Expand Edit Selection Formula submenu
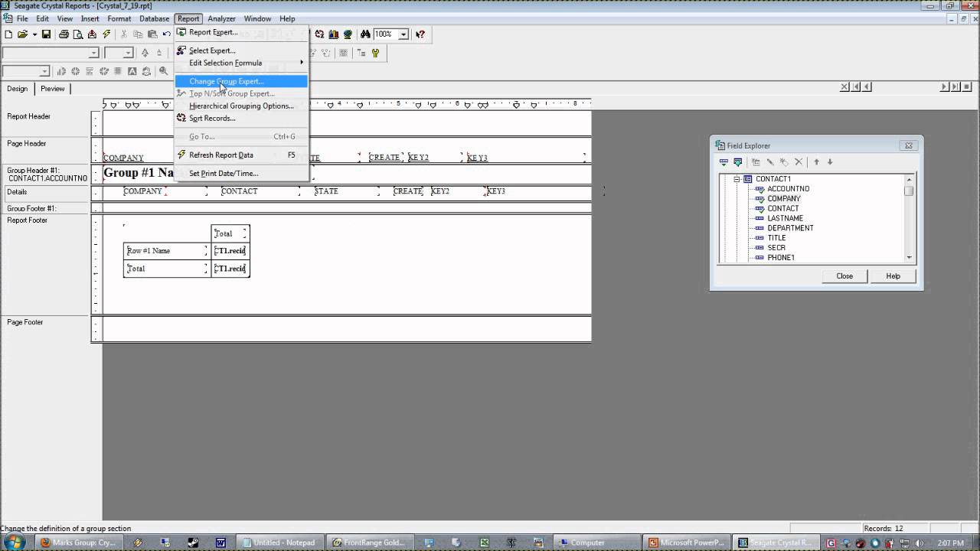 click(x=241, y=63)
